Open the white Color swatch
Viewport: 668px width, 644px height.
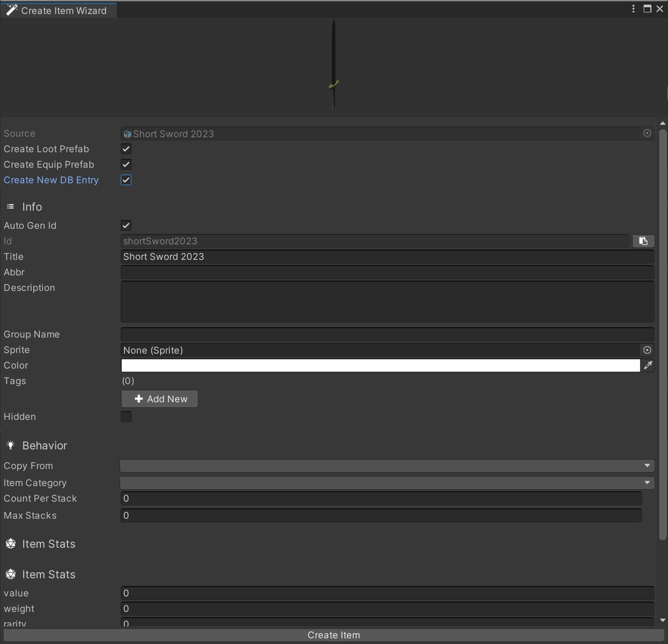(x=380, y=365)
